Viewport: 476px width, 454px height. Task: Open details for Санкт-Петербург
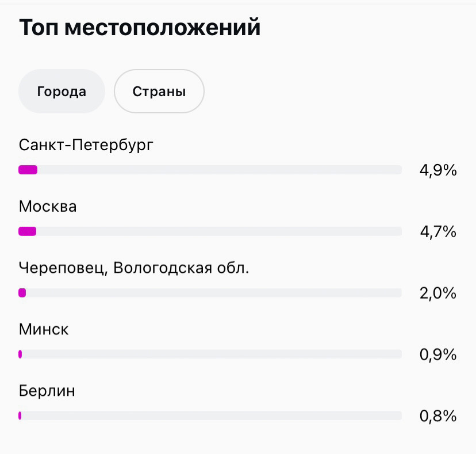[x=86, y=144]
